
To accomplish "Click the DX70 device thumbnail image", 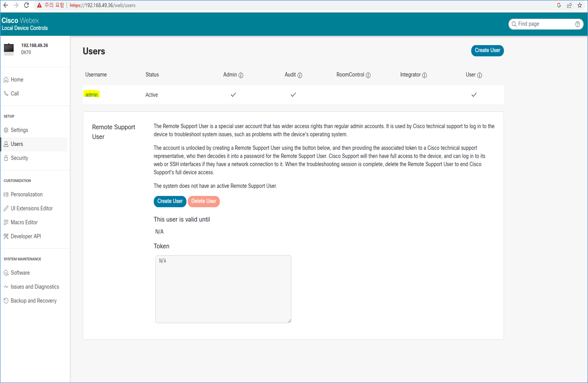I will [x=9, y=49].
